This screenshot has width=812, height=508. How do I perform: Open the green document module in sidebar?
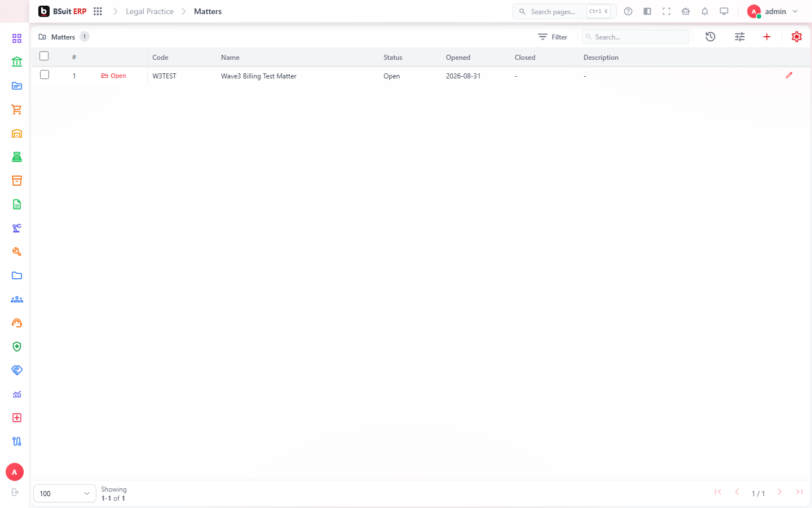pyautogui.click(x=17, y=204)
